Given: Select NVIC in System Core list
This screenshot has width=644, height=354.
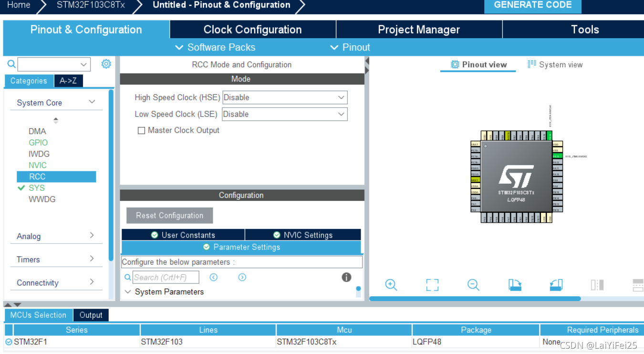Looking at the screenshot, I should pos(38,165).
